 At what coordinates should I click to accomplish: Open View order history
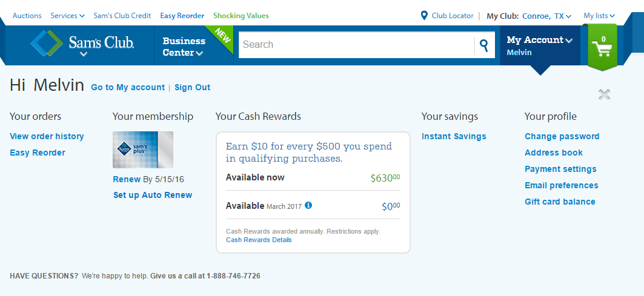coord(47,136)
